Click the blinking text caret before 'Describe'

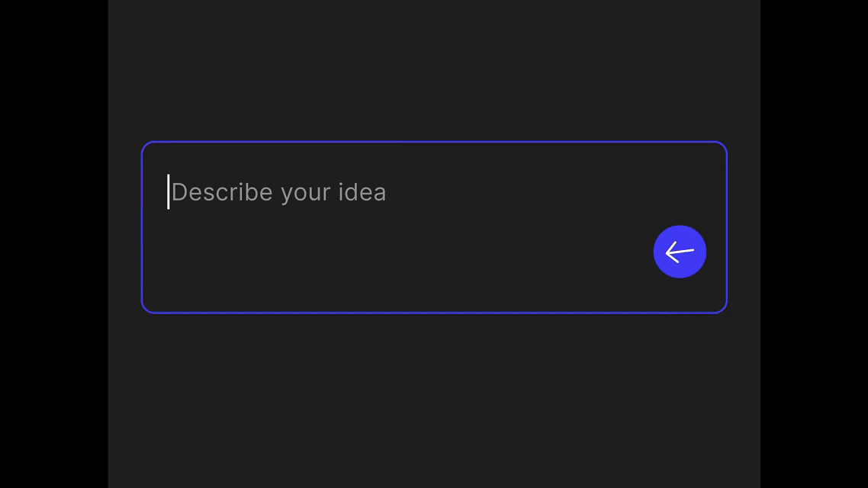point(169,192)
